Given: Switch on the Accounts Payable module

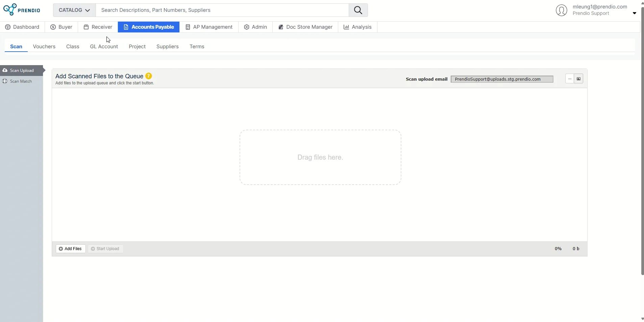Looking at the screenshot, I should point(149,27).
